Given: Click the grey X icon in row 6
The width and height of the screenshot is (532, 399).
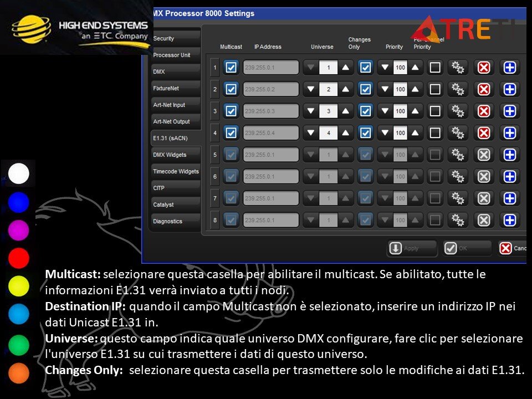Looking at the screenshot, I should click(x=484, y=176).
